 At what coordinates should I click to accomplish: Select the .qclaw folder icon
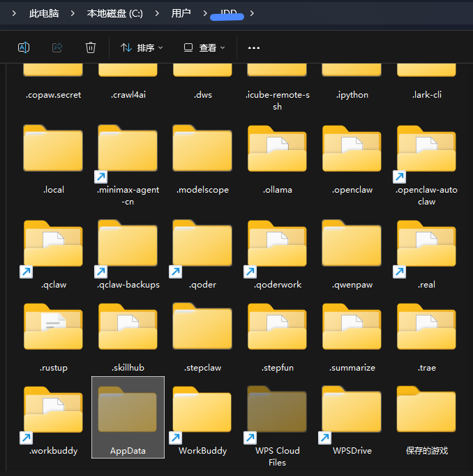53,243
